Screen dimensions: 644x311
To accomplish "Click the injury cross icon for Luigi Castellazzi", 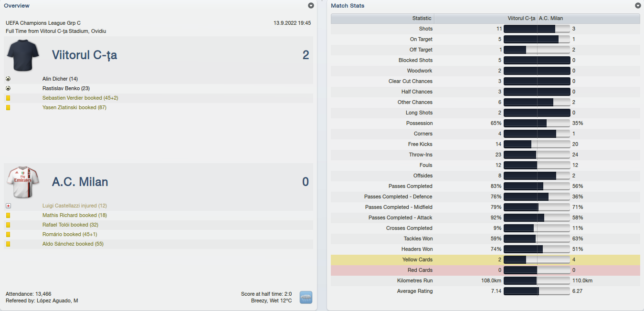I will 8,206.
